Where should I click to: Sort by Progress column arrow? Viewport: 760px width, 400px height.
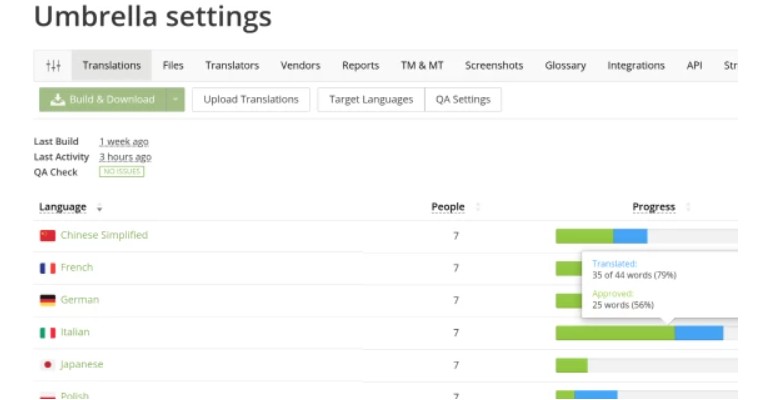click(x=687, y=208)
